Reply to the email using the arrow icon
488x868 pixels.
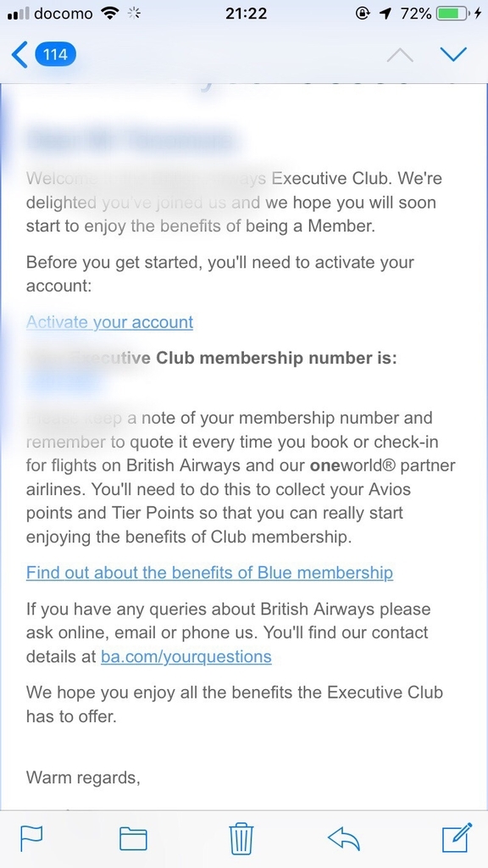344,838
